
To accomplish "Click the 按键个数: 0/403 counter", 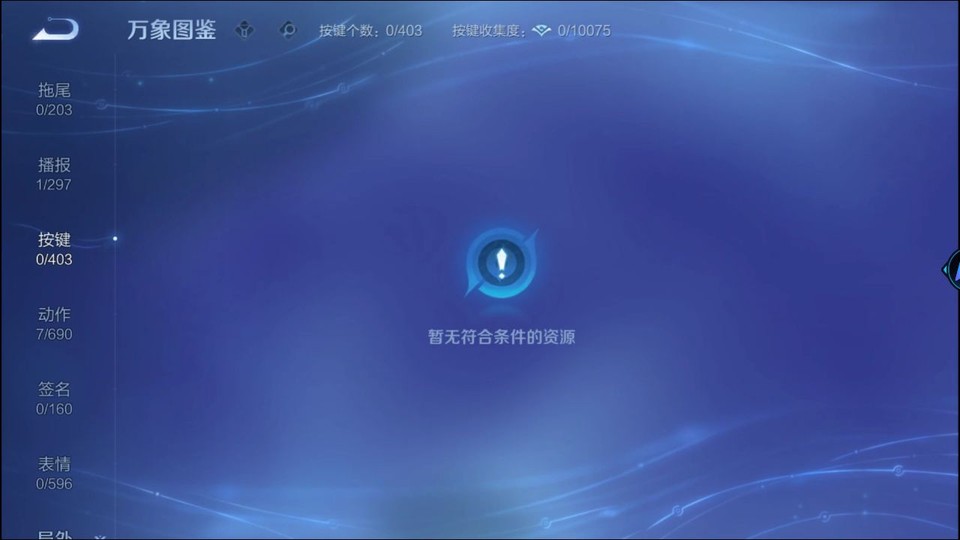I will (370, 31).
